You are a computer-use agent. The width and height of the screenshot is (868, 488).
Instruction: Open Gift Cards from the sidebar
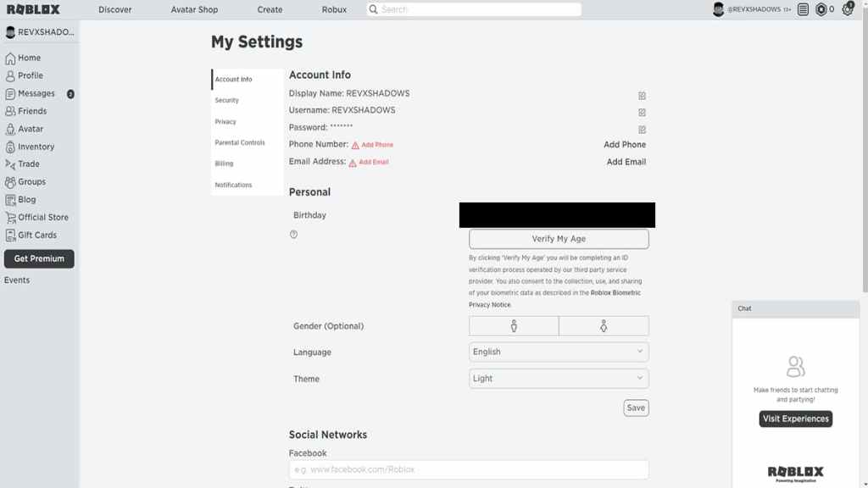(x=37, y=236)
